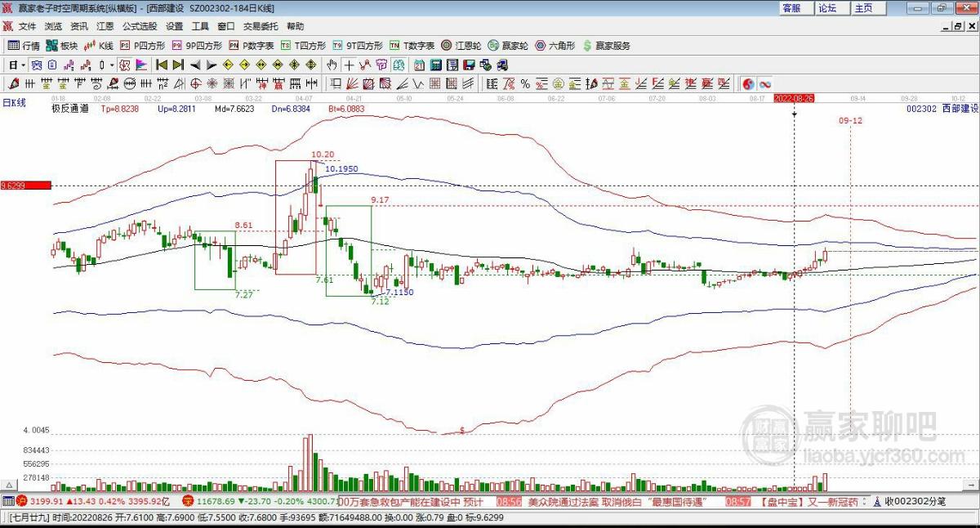Screen dimensions: 980x528
Task: Open the 六角形 hexagon tool
Action: tap(555, 46)
